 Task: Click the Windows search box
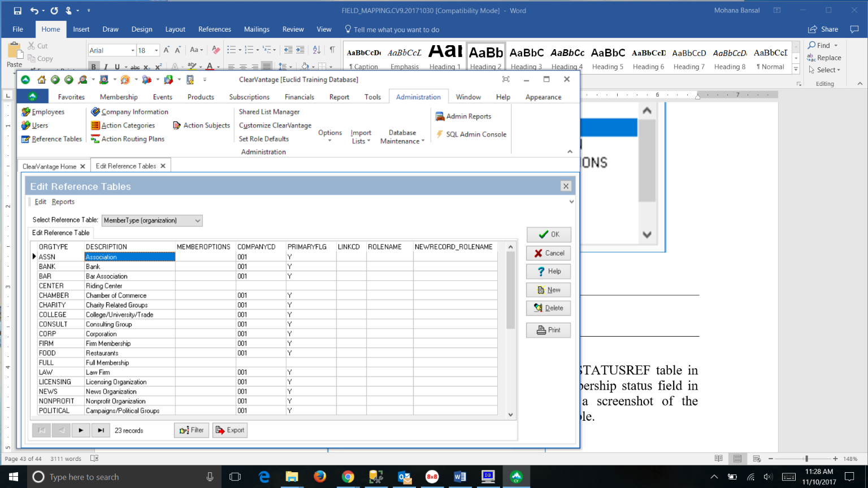click(123, 477)
